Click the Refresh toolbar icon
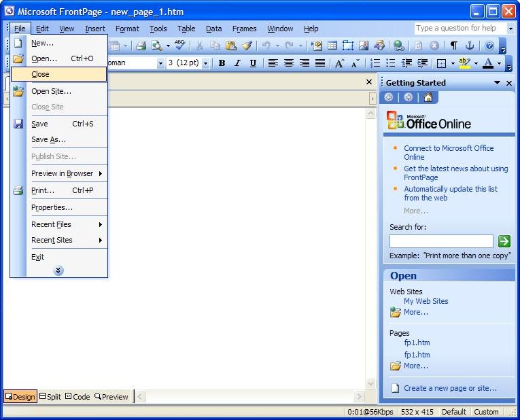The height and width of the screenshot is (420, 520). click(x=418, y=46)
